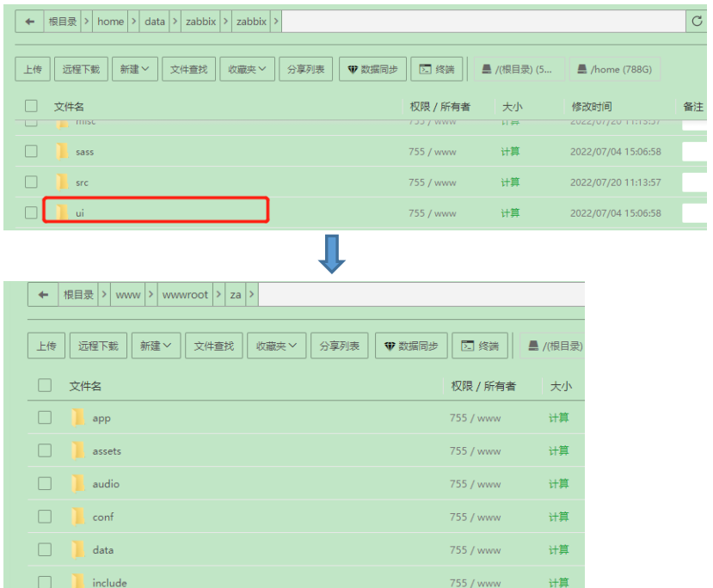Screen dimensions: 713x588
Task: Check the box next to the src folder
Action: 31,182
